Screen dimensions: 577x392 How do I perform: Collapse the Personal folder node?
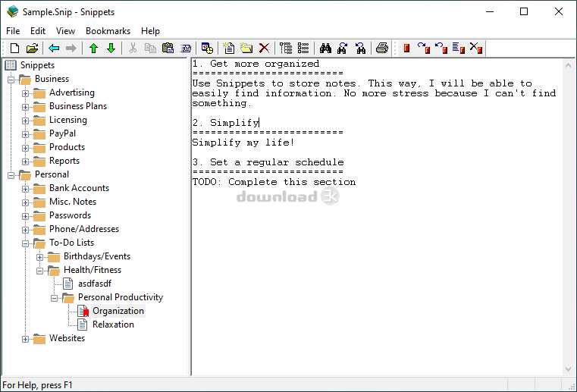[11, 175]
